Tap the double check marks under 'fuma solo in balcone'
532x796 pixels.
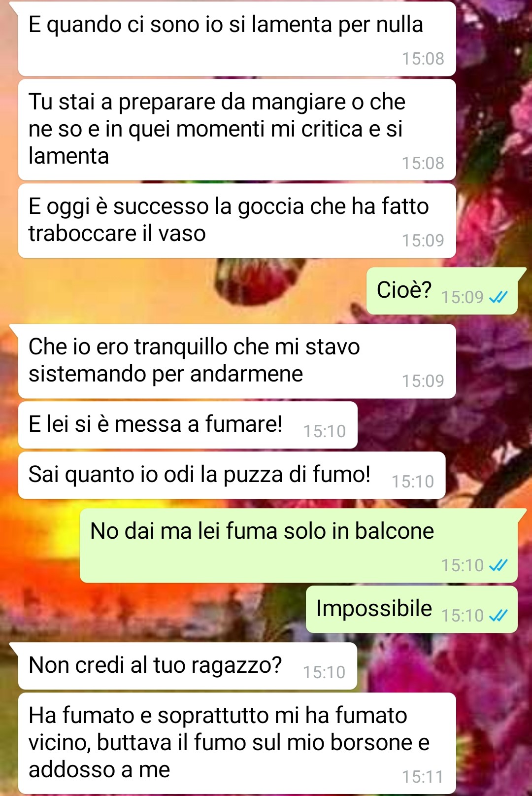[498, 565]
